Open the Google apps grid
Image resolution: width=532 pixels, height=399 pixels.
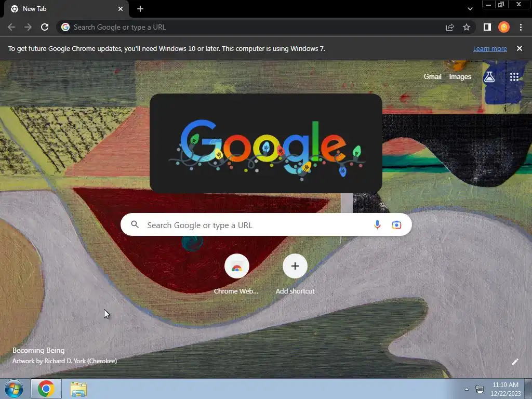point(514,77)
